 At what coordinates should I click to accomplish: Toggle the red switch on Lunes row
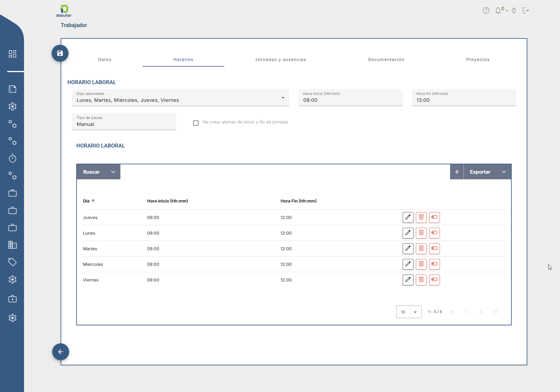434,233
